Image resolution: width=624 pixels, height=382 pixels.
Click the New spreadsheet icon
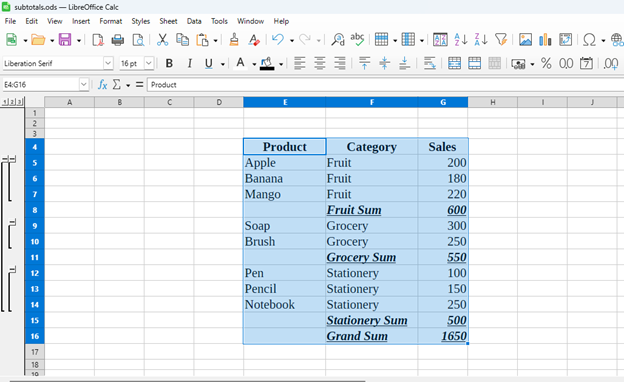12,40
